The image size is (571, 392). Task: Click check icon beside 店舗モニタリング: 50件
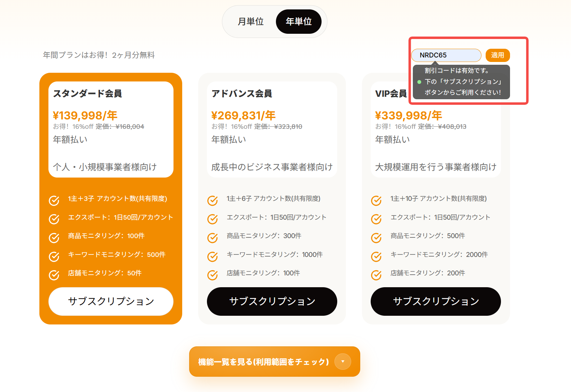[x=54, y=275]
